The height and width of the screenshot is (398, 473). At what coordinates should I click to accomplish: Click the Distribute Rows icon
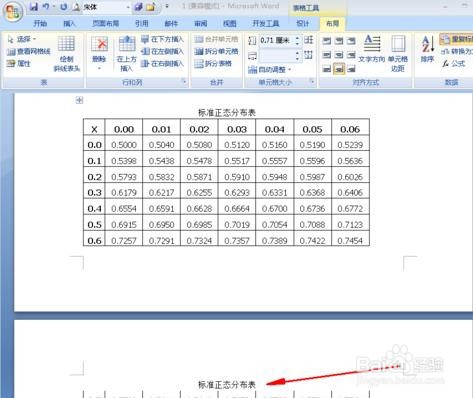pyautogui.click(x=309, y=40)
